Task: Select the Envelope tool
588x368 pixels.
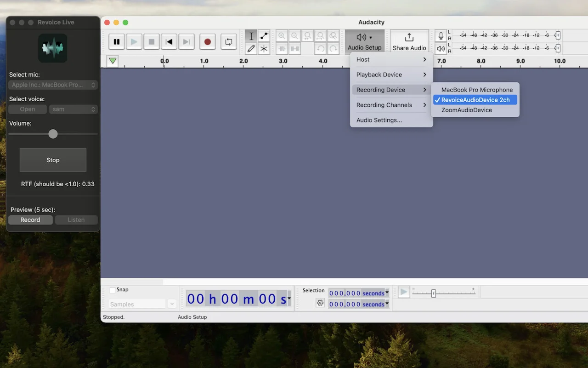Action: point(264,36)
